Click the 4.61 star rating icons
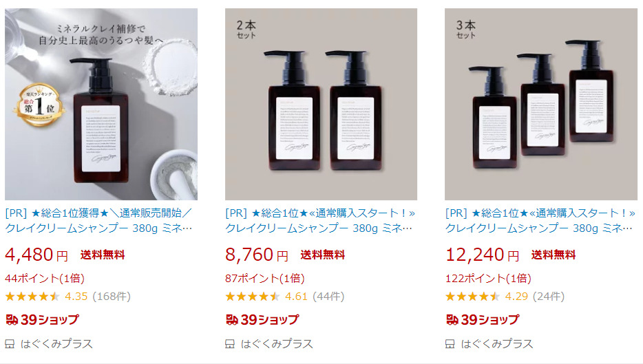643x364 pixels. point(253,297)
